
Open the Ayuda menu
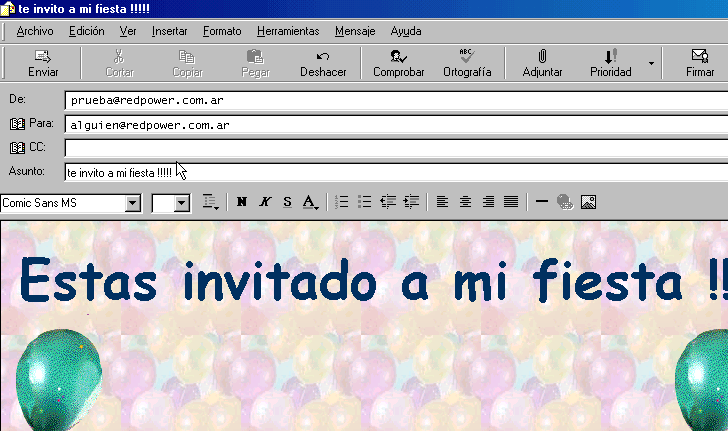click(406, 31)
